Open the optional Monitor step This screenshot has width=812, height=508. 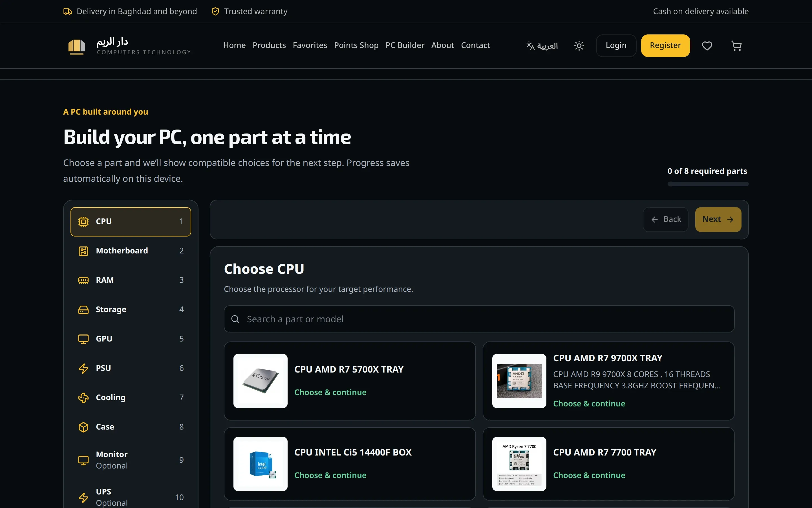(131, 460)
